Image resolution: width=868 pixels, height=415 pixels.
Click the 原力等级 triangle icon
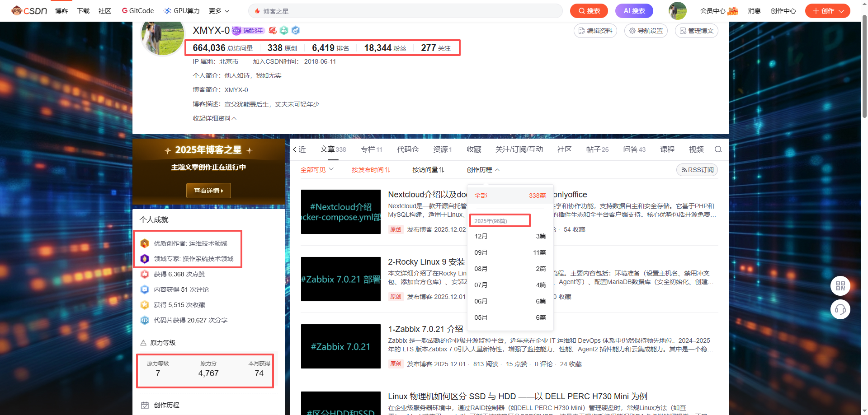(x=143, y=343)
